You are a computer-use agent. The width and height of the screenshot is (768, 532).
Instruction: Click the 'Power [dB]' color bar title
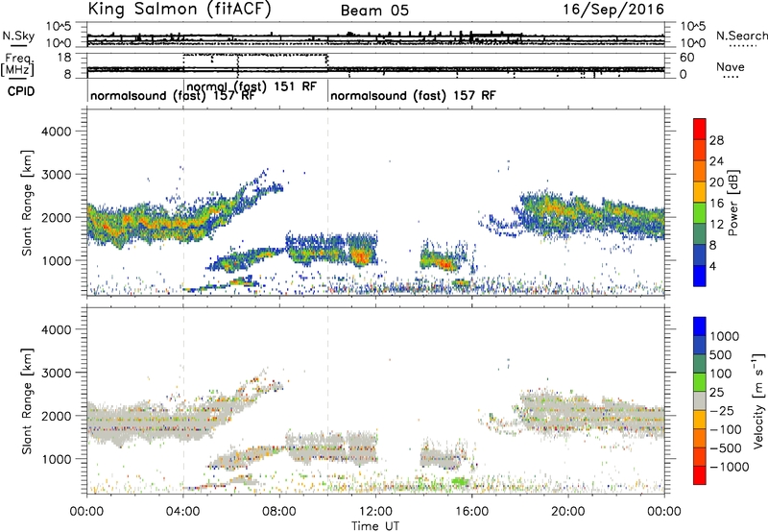(x=732, y=203)
